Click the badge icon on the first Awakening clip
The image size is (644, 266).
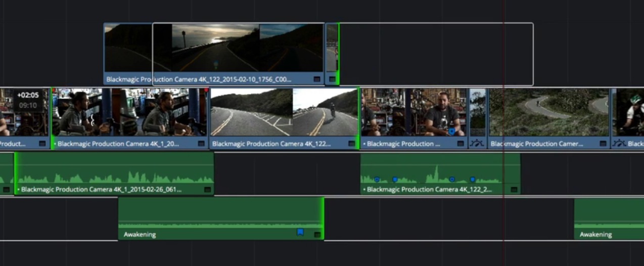[x=317, y=235]
